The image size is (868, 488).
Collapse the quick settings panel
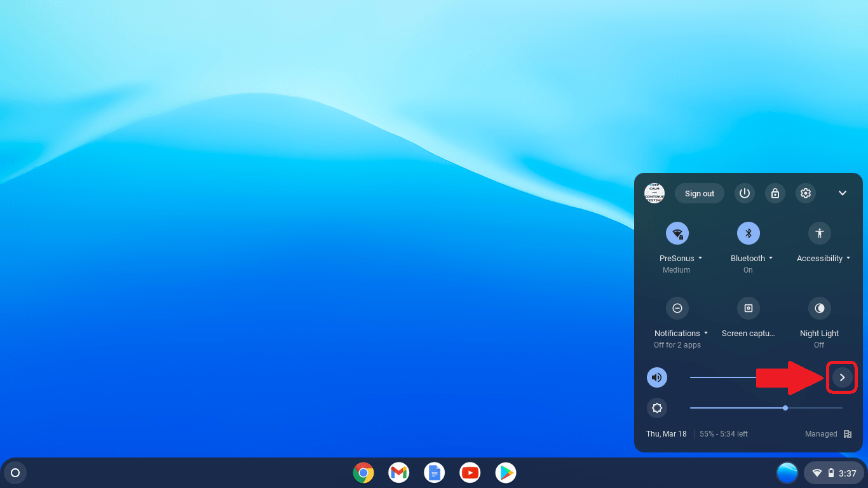pos(843,193)
